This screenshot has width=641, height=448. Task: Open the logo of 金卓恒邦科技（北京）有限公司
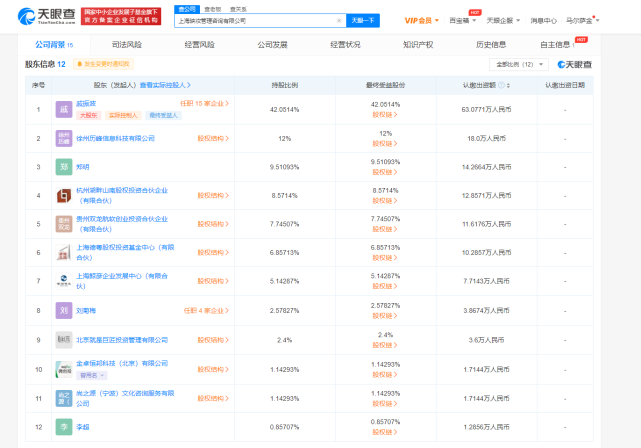(64, 370)
